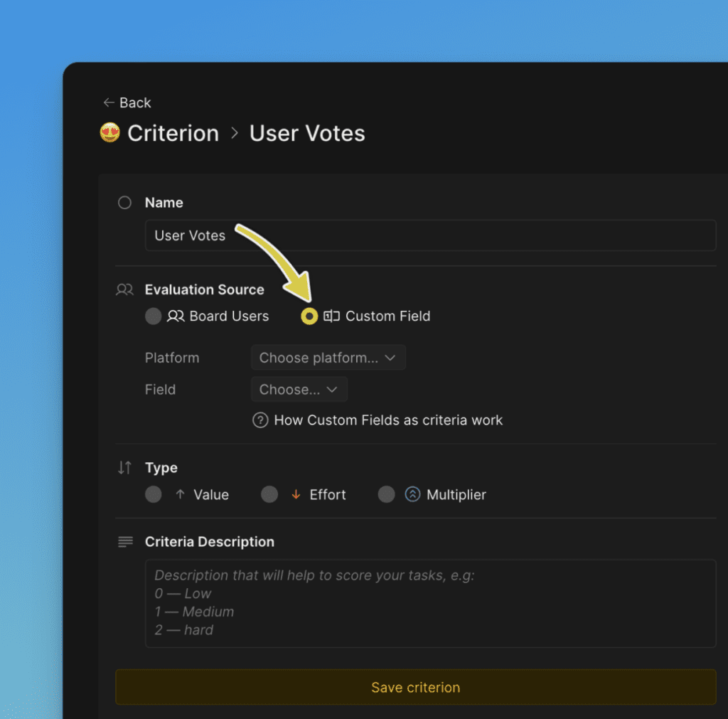Select the Custom Field radio button
Screen dimensions: 728x719
[x=309, y=316]
